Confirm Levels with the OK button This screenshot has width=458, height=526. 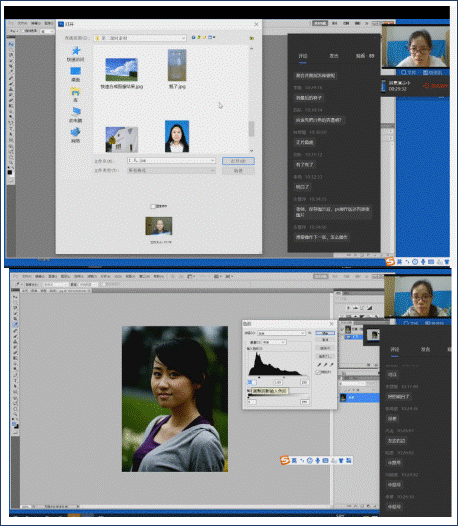325,333
